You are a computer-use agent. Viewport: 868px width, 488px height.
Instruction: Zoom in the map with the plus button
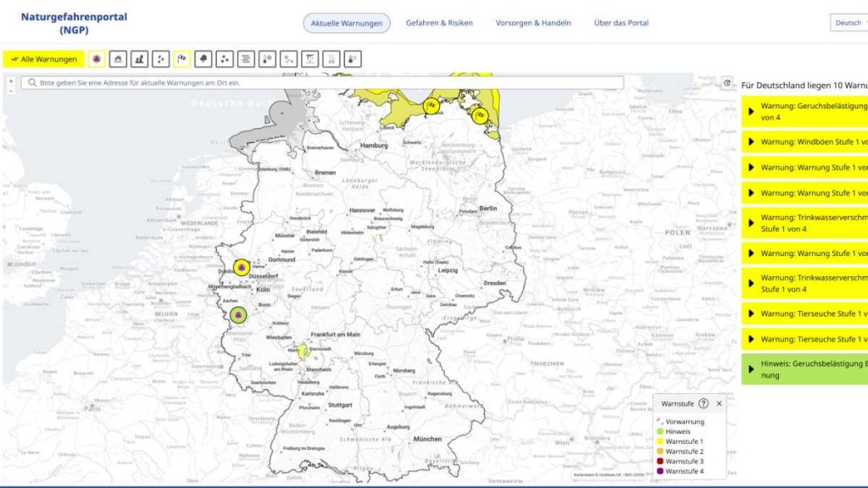11,81
